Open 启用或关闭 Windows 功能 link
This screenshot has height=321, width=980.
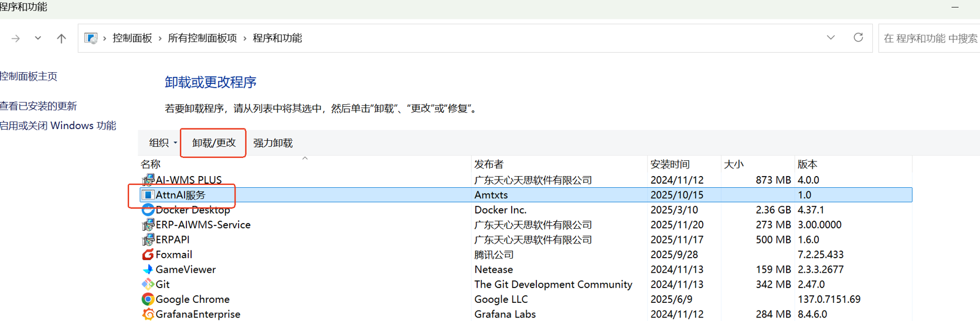pyautogui.click(x=58, y=126)
